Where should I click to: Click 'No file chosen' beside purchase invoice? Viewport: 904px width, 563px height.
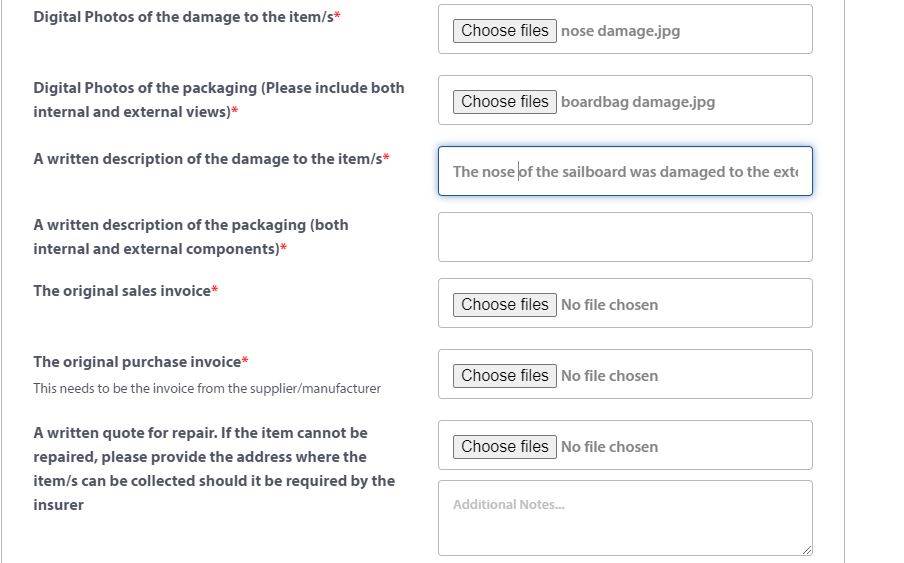[x=609, y=376]
